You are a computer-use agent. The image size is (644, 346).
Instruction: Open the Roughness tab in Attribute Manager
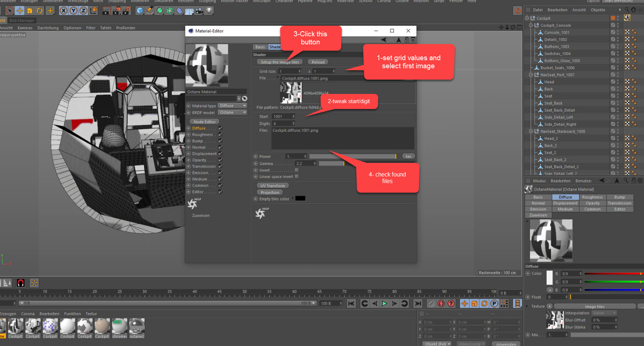tap(592, 197)
